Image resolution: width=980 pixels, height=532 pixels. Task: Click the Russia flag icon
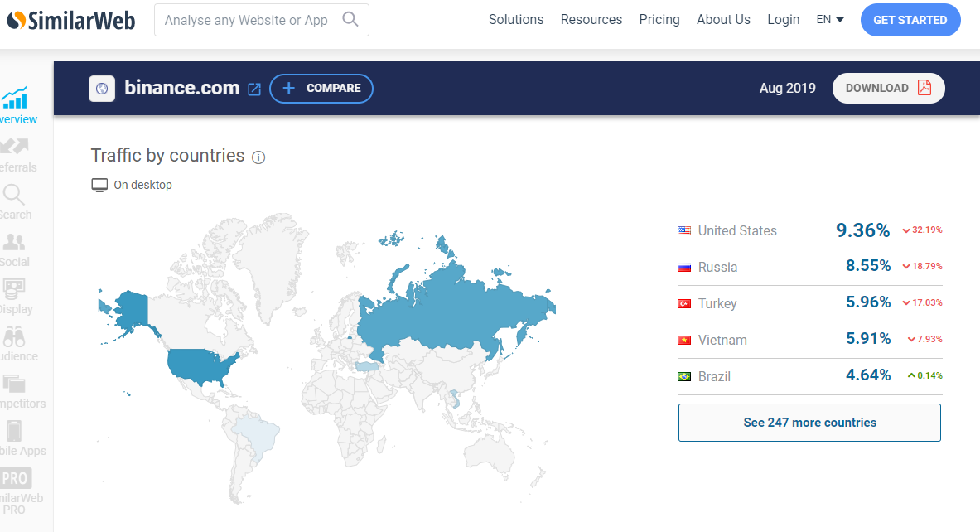pos(684,268)
